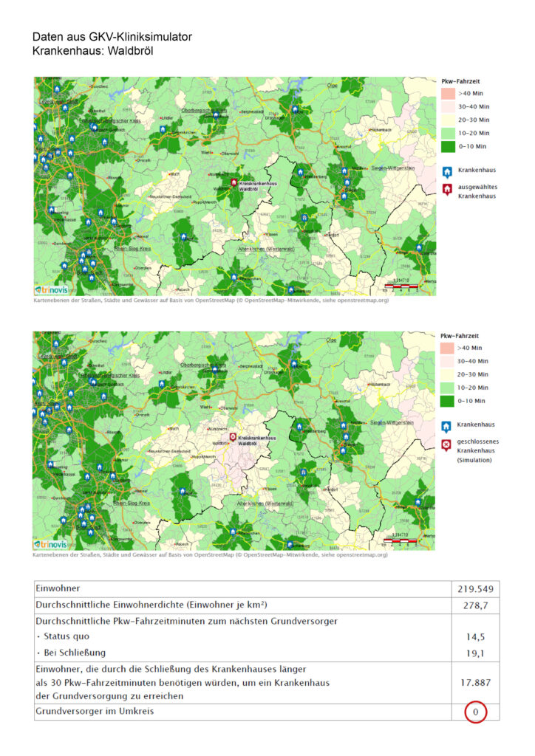Click the scale bar on the upper map
The height and width of the screenshot is (756, 535).
point(401,286)
